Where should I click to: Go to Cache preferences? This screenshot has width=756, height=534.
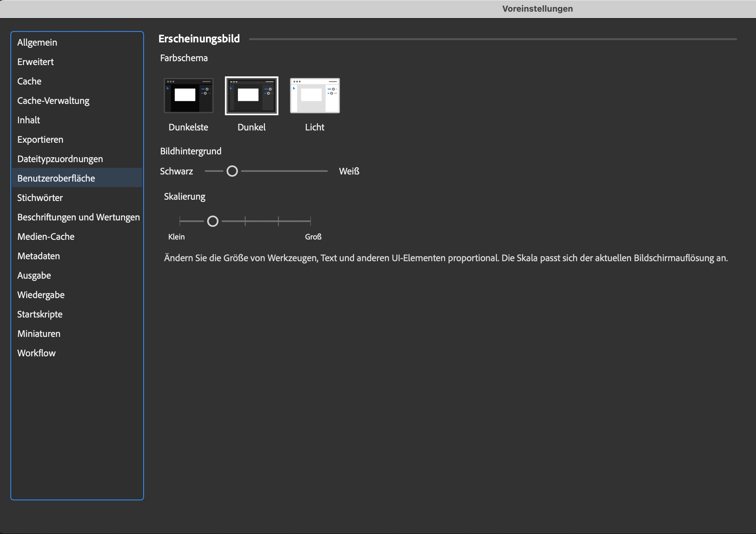tap(29, 81)
